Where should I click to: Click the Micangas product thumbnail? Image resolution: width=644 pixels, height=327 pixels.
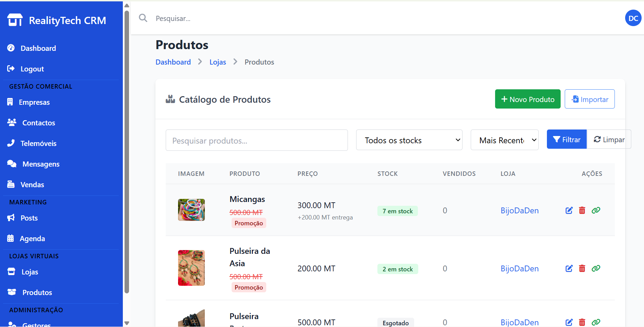[191, 210]
